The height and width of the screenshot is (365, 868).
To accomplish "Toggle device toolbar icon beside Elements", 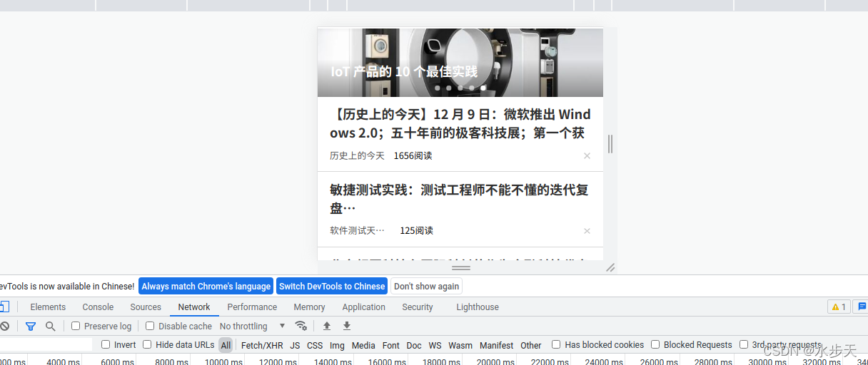I will (x=4, y=307).
